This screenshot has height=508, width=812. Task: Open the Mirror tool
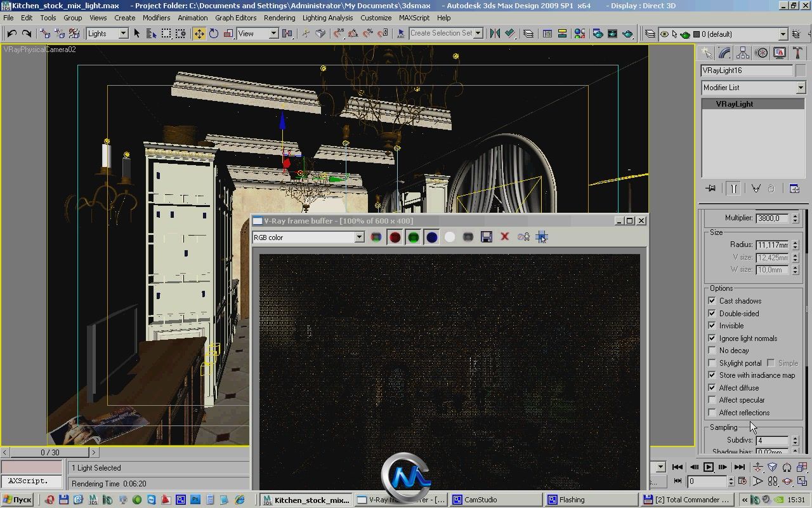[495, 34]
